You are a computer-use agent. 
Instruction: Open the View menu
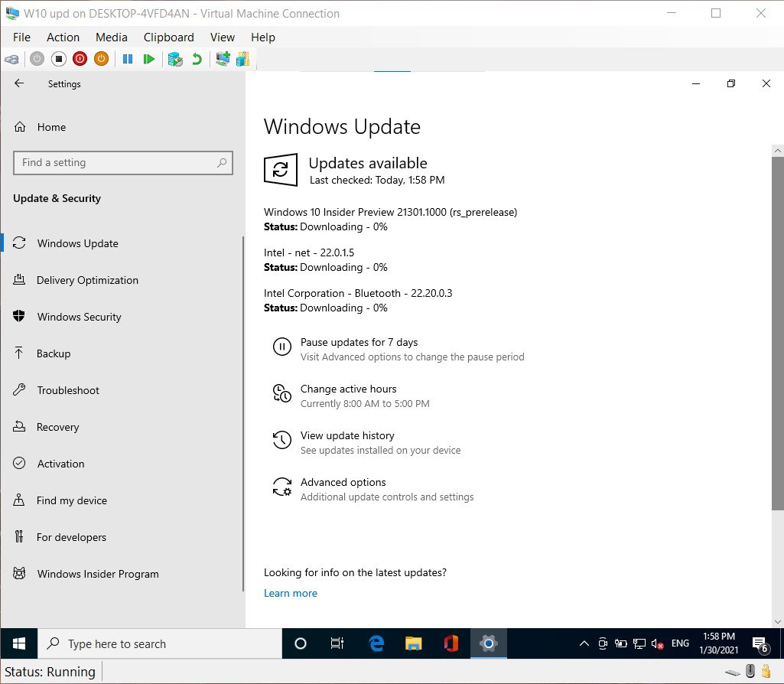[223, 37]
